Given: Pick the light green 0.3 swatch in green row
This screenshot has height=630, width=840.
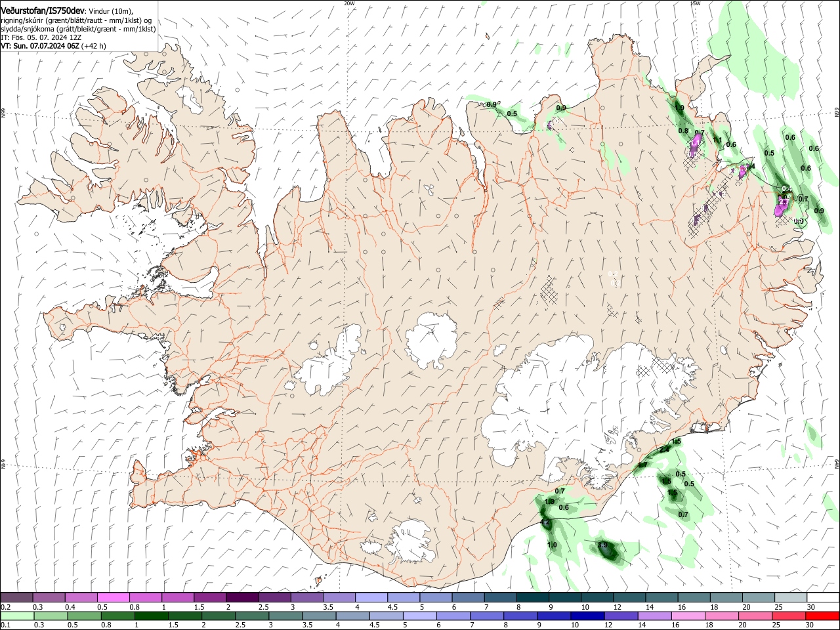Looking at the screenshot, I should 51,616.
